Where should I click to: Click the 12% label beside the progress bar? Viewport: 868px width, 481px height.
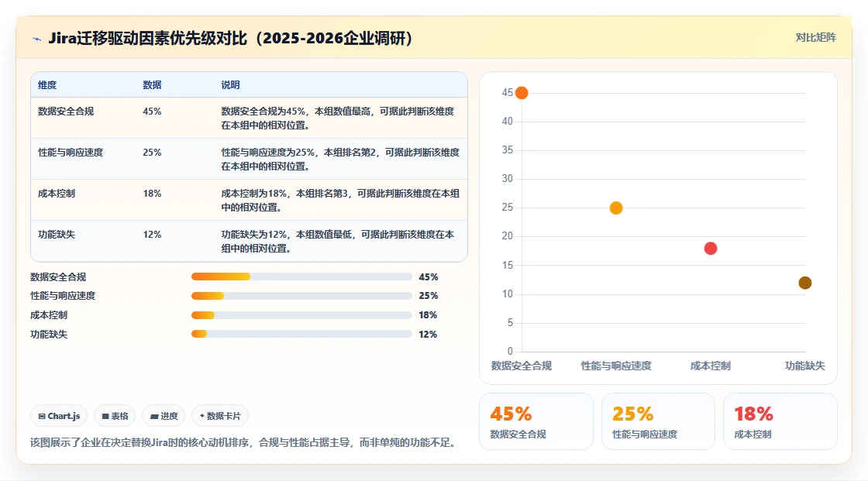[428, 335]
